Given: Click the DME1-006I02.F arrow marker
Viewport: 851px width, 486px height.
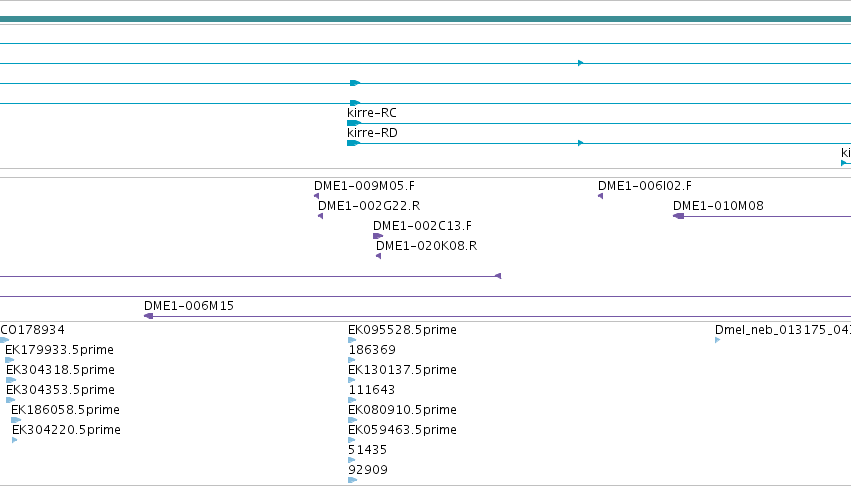Looking at the screenshot, I should (x=600, y=196).
